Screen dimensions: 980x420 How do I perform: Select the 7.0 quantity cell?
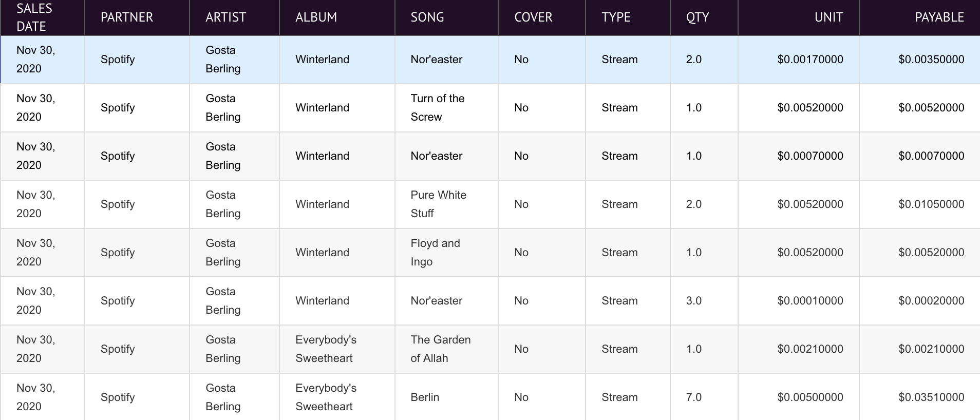coord(704,397)
